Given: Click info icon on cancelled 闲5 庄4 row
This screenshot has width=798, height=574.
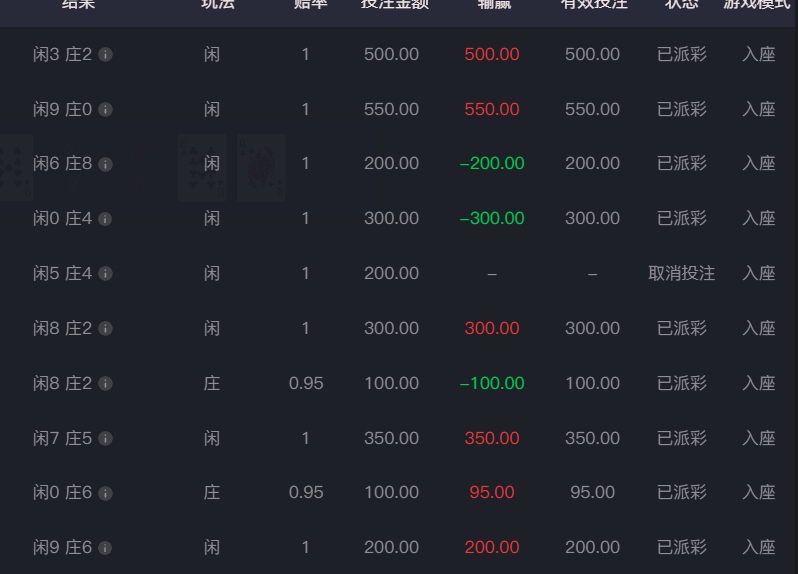Looking at the screenshot, I should 105,274.
